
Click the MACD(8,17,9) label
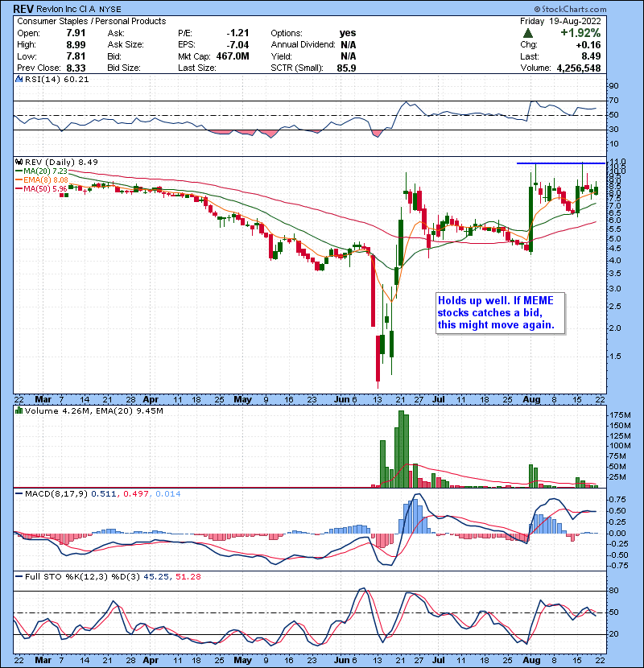point(56,494)
